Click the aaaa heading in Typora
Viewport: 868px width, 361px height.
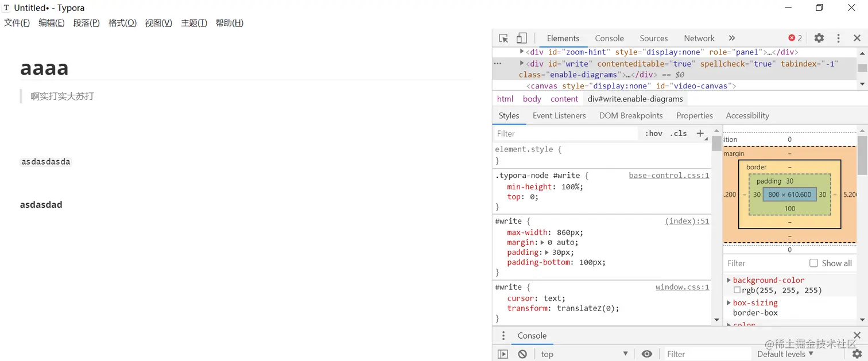pos(44,68)
